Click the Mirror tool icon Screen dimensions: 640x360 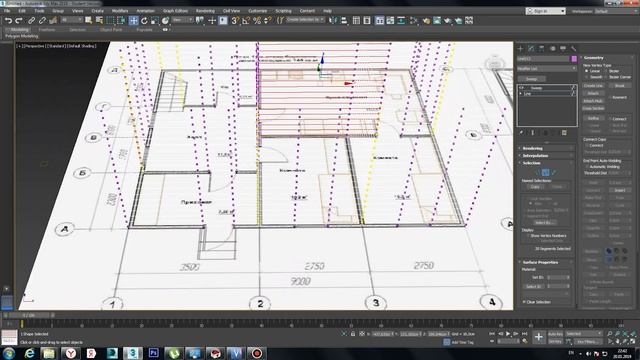[333, 20]
